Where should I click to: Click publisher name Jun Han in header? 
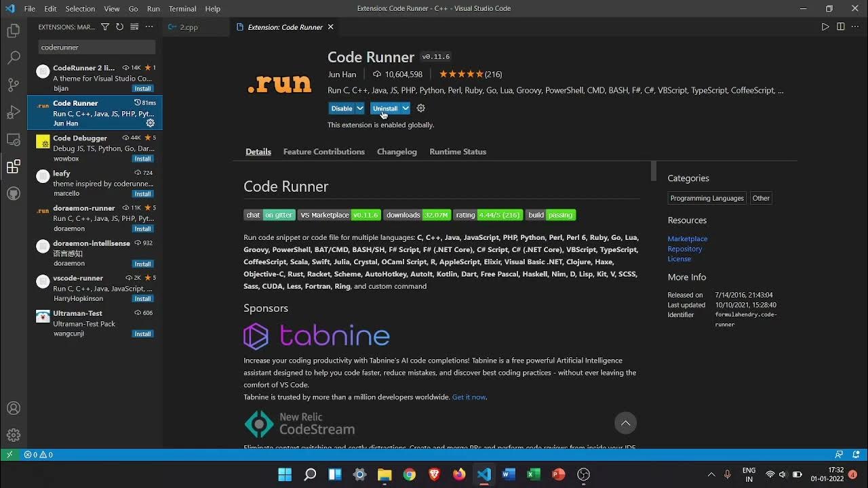(x=342, y=75)
